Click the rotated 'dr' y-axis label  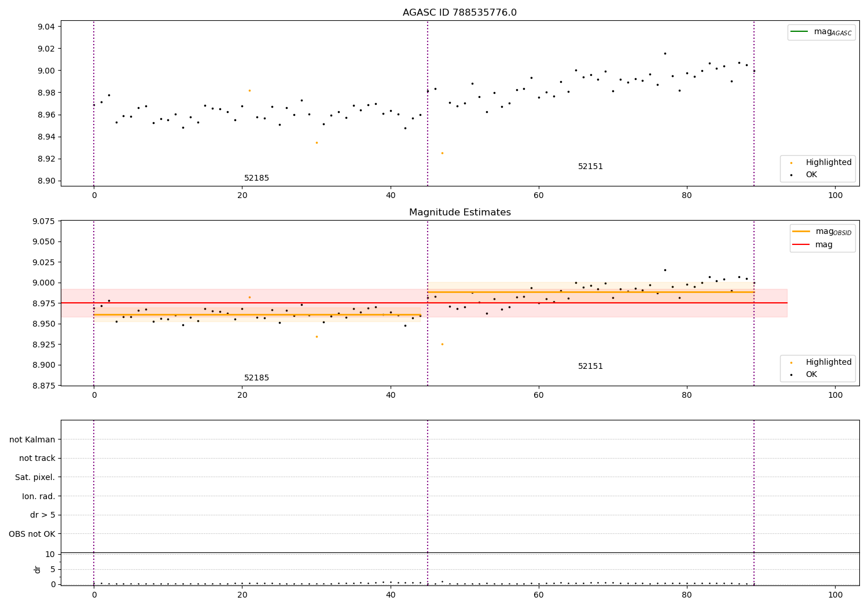[38, 569]
